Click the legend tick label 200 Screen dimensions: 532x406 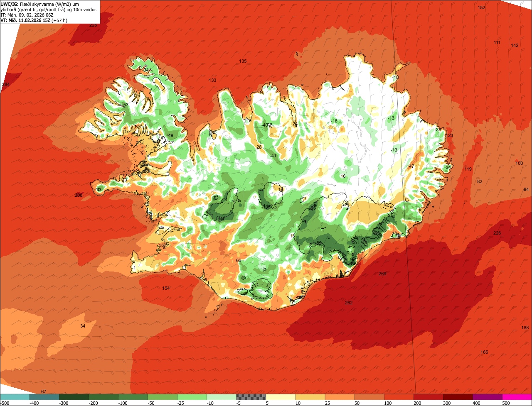418,403
